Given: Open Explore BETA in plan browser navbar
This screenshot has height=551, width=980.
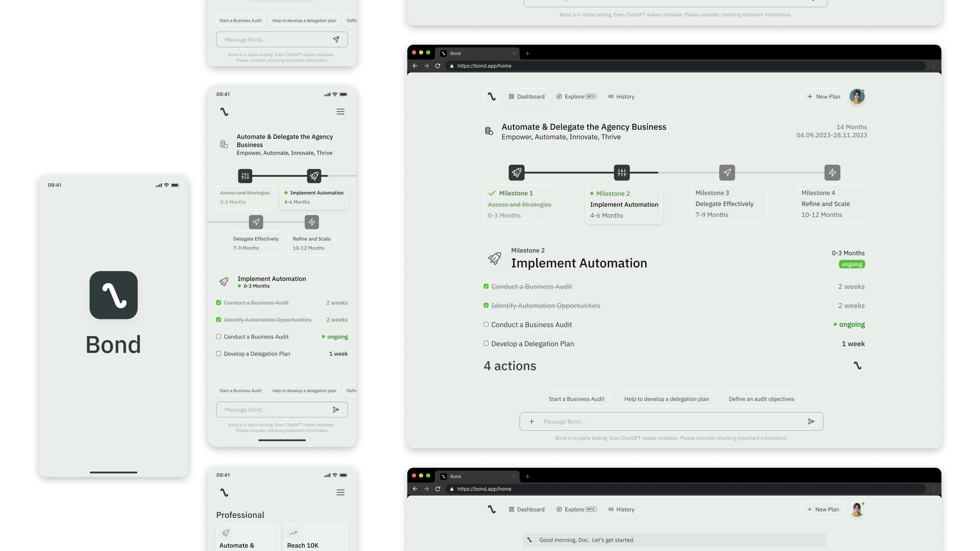Looking at the screenshot, I should coord(576,97).
